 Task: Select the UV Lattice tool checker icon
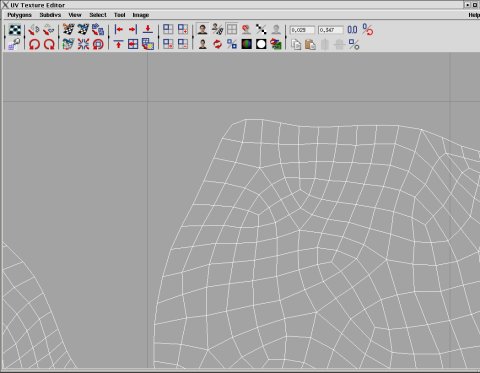[15, 30]
